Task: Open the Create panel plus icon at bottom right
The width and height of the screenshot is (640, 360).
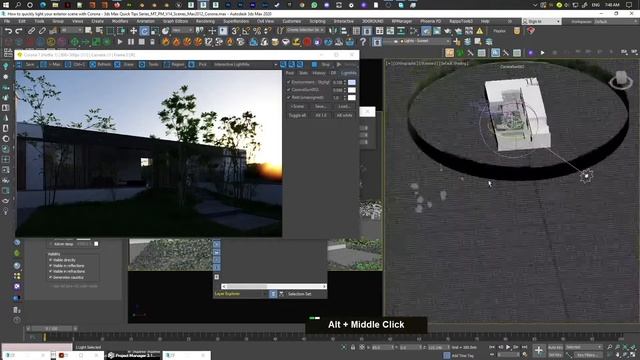Action: point(538,350)
